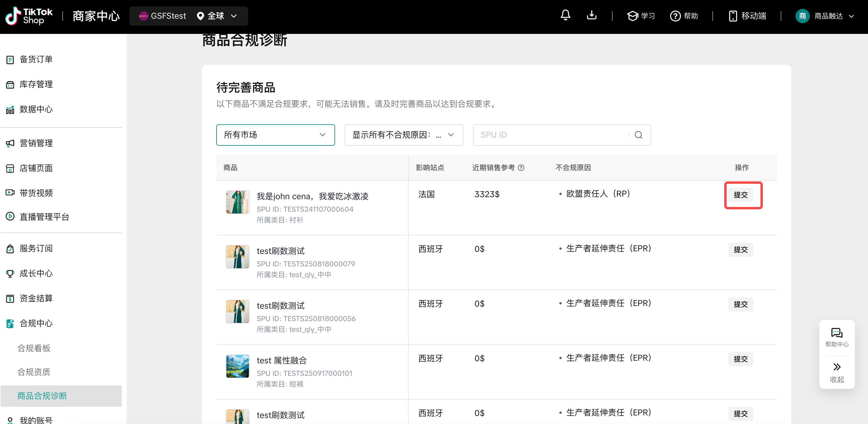Go to 数据中心 in sidebar
This screenshot has width=868, height=424.
click(x=36, y=109)
